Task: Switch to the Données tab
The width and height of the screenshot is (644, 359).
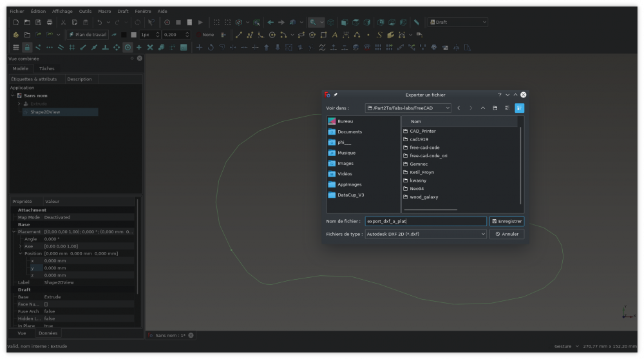Action: [x=48, y=333]
